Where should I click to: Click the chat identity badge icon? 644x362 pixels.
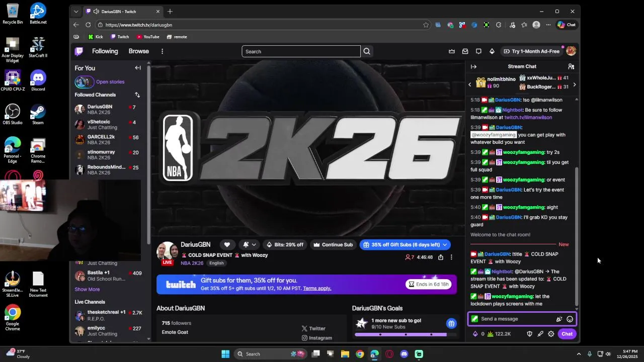pyautogui.click(x=474, y=319)
